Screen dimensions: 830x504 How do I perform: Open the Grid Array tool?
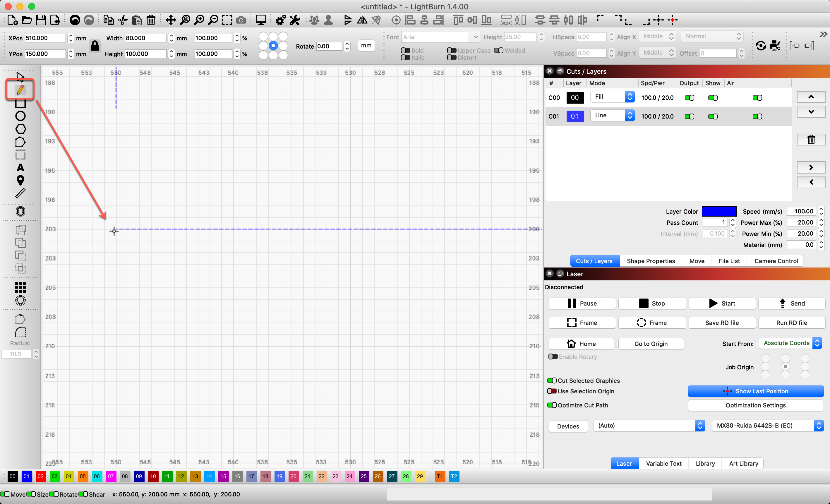[20, 287]
